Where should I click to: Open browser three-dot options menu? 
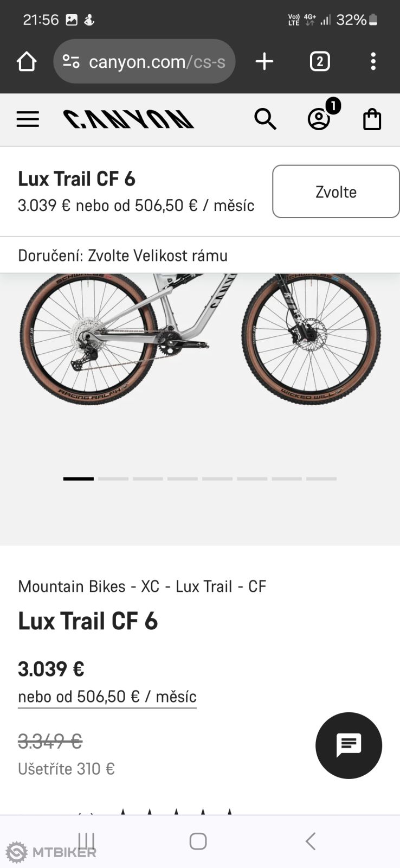[373, 61]
